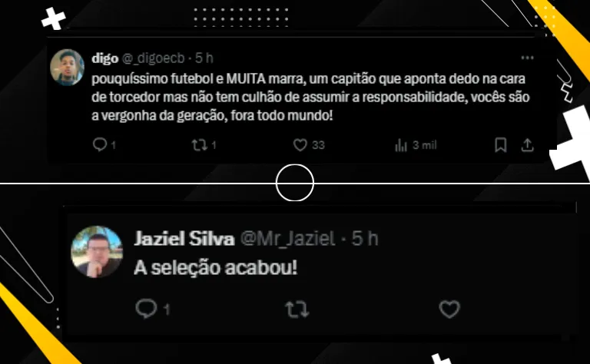Retweet digo's post about the captain

tap(200, 145)
